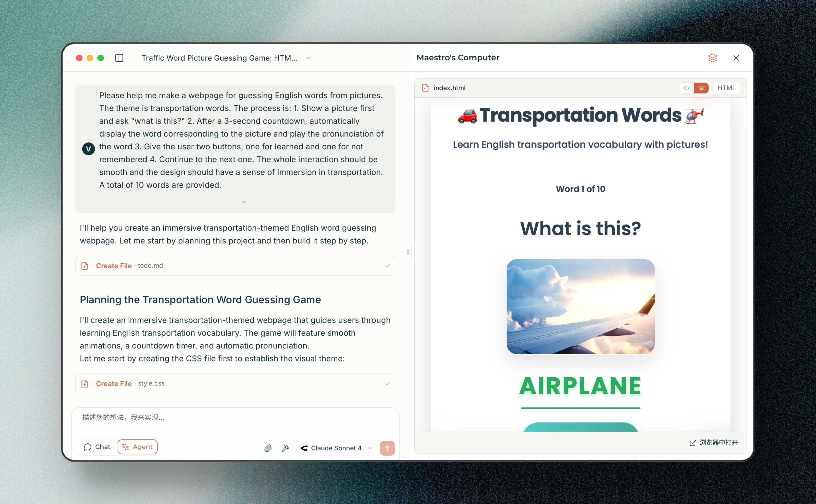Click the airplane wing picture

coord(580,306)
